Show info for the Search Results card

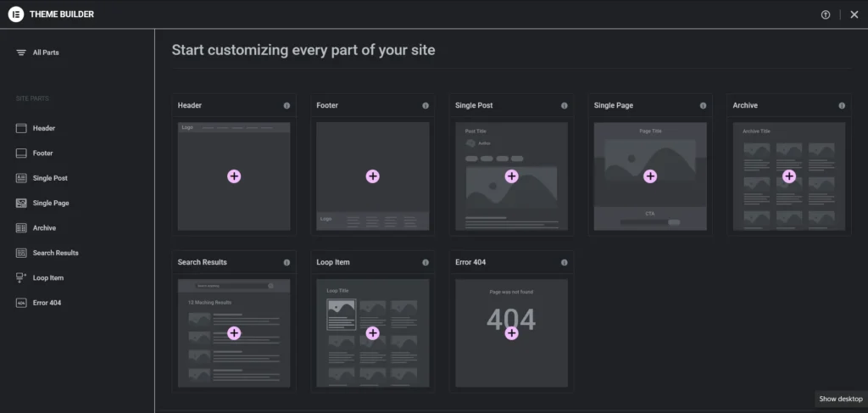tap(287, 262)
